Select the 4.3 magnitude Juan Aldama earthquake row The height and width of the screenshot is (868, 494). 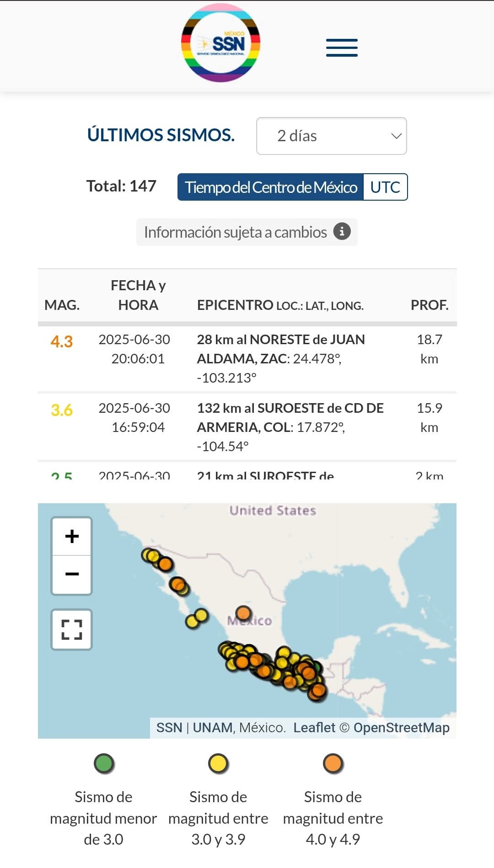[x=247, y=359]
